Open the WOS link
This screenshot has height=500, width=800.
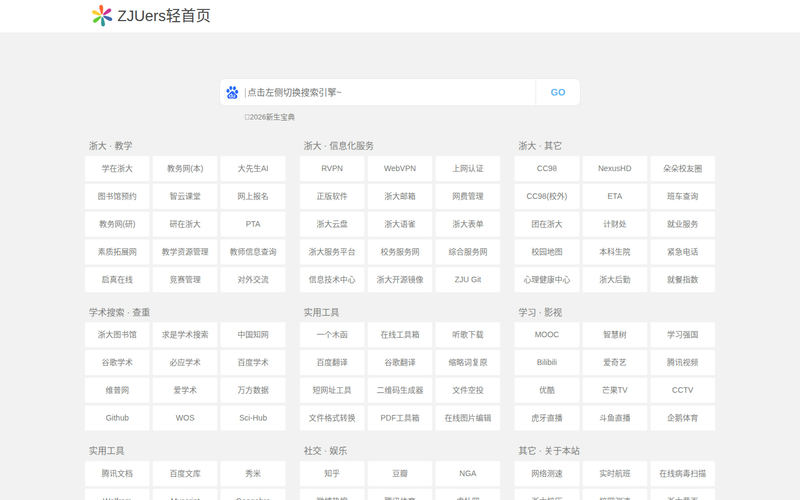tap(185, 418)
